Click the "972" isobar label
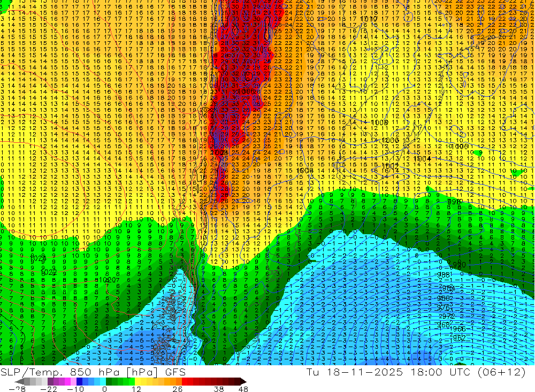The image size is (535, 392). click(448, 317)
